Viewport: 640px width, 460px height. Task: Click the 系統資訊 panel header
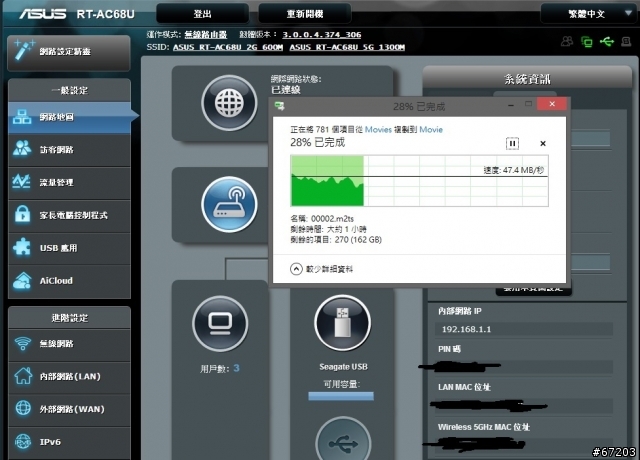tap(527, 78)
